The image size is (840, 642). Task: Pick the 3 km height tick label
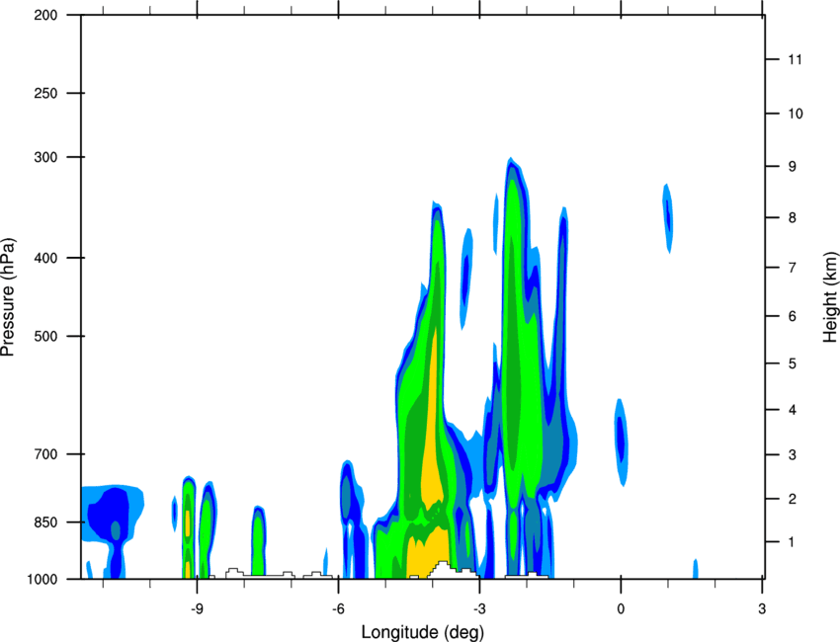pyautogui.click(x=792, y=454)
